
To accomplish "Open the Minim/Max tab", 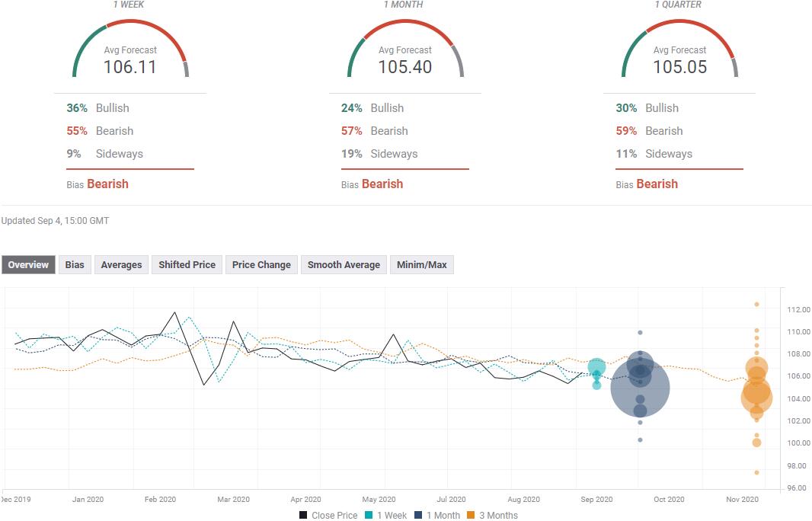I will point(422,264).
